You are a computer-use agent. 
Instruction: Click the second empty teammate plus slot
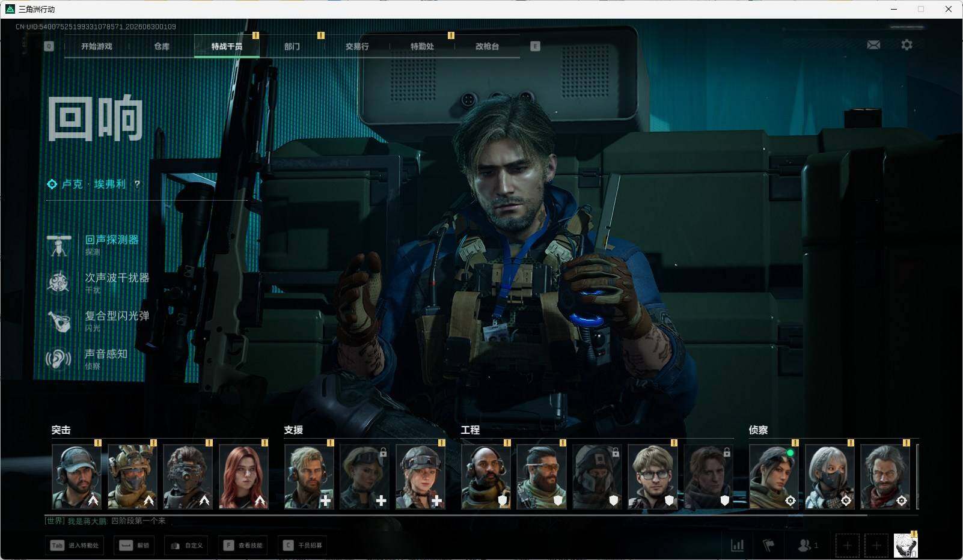tap(876, 546)
